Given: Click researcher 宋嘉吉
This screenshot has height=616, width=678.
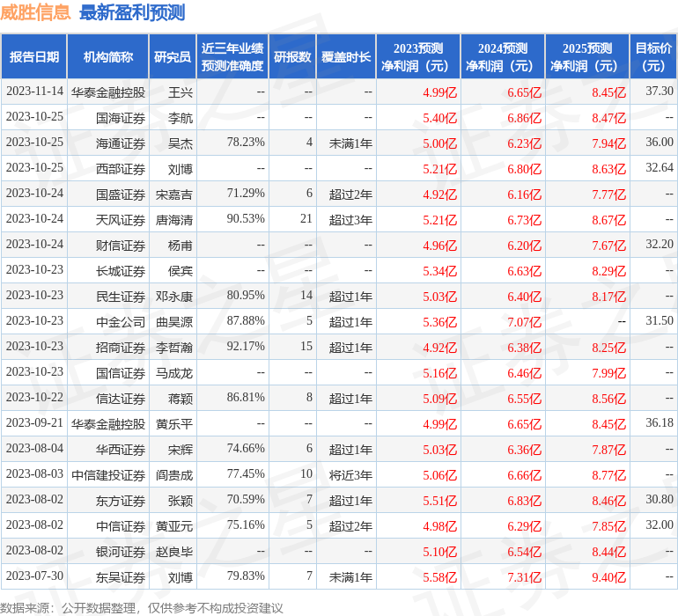Looking at the screenshot, I should coord(174,194).
